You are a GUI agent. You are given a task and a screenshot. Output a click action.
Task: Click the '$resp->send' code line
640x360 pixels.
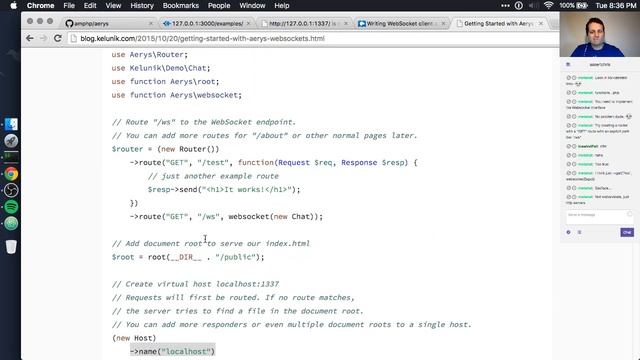pyautogui.click(x=224, y=190)
